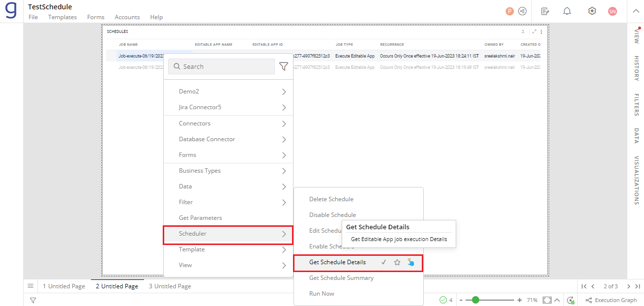Open the Accounts menu

tap(127, 17)
